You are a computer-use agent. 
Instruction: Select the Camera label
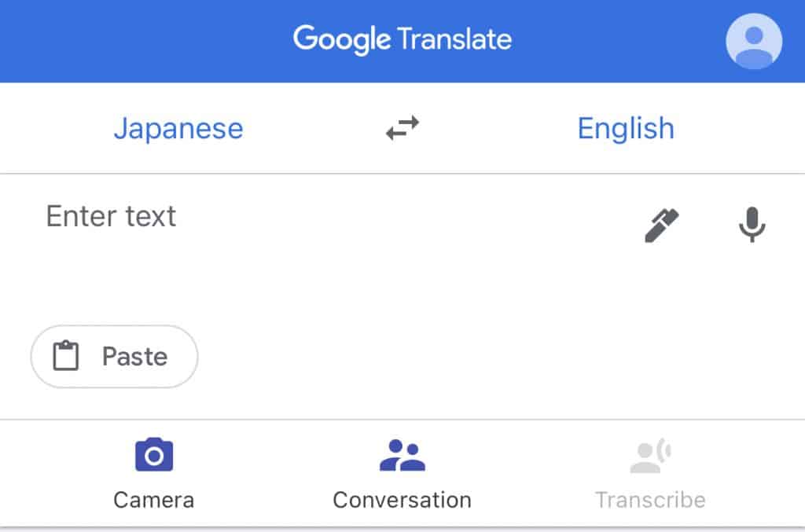154,500
